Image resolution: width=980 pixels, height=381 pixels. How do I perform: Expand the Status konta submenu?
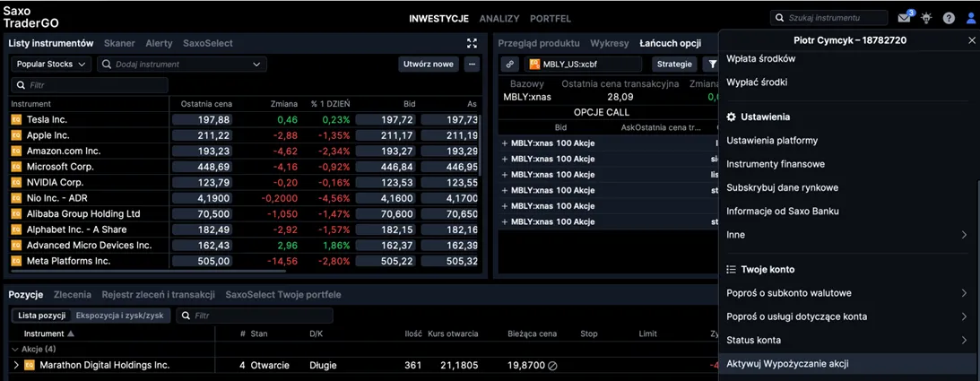[x=964, y=341]
